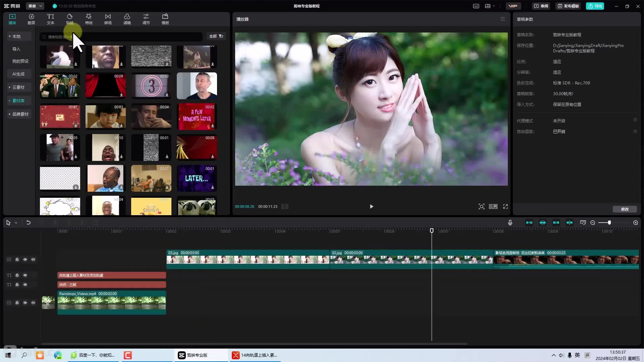The image size is (644, 362).
Task: Open the pointer tool mode dropdown
Action: 16,223
